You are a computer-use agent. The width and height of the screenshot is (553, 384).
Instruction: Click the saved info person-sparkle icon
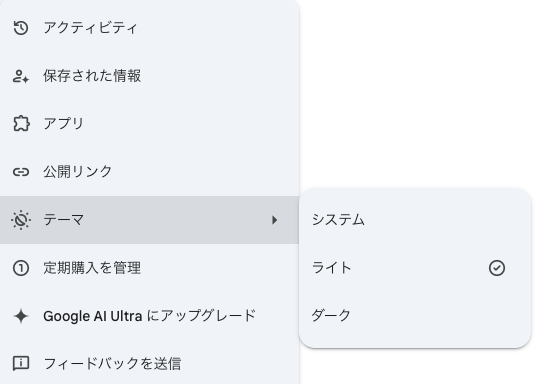21,76
